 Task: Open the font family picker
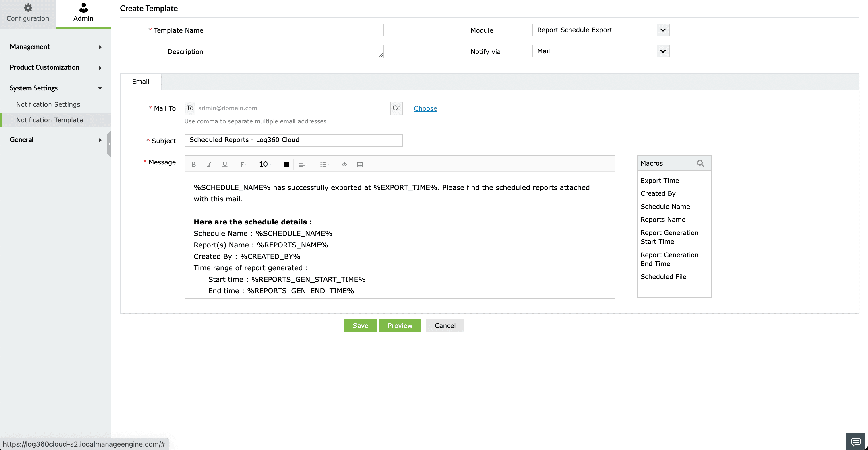point(243,164)
